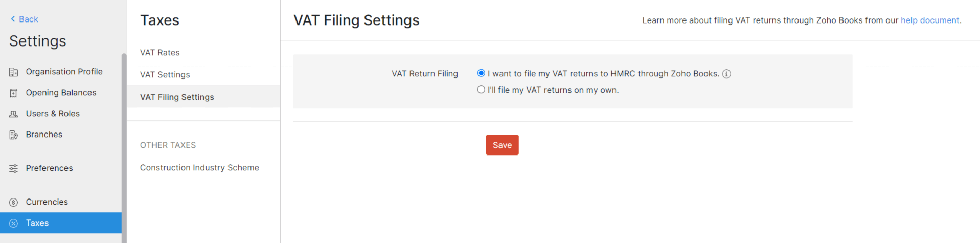This screenshot has width=980, height=243.
Task: Open VAT Rates section
Action: [160, 52]
